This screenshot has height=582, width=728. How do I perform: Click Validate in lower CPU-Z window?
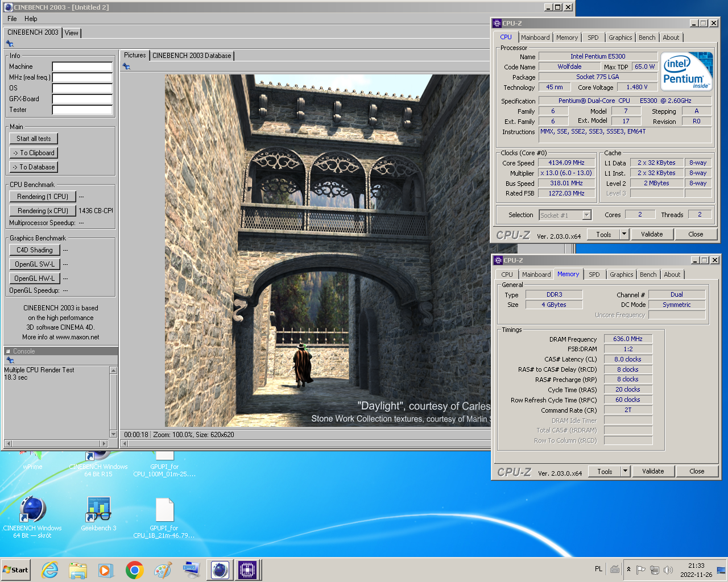[x=653, y=471]
